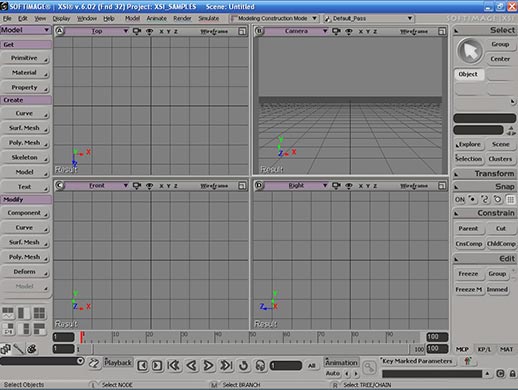Select the four-viewport layout icon
518x390 pixels.
(x=39, y=313)
